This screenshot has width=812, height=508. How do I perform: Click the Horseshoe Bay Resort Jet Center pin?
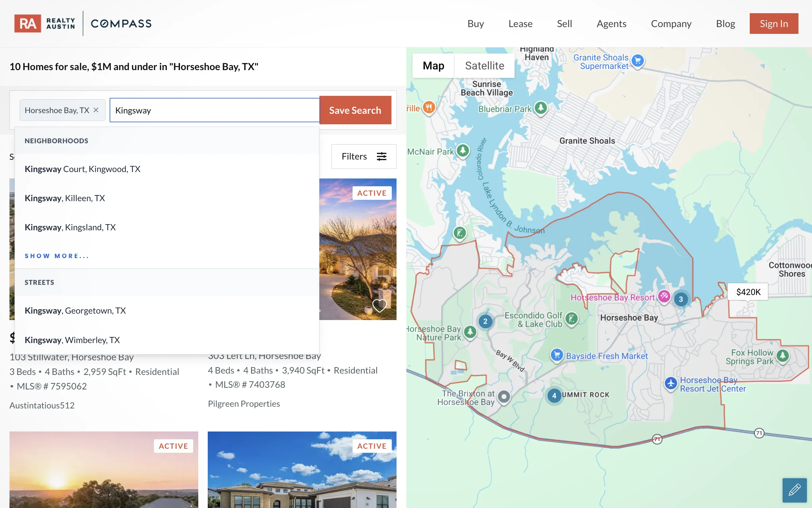click(x=671, y=384)
